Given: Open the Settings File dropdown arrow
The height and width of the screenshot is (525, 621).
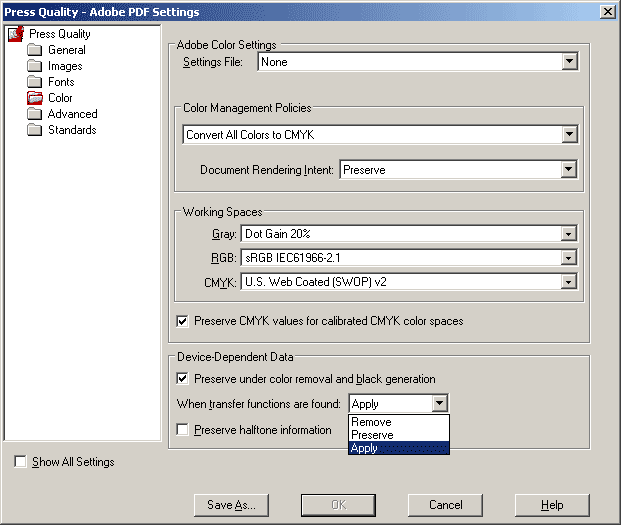Looking at the screenshot, I should (x=570, y=62).
